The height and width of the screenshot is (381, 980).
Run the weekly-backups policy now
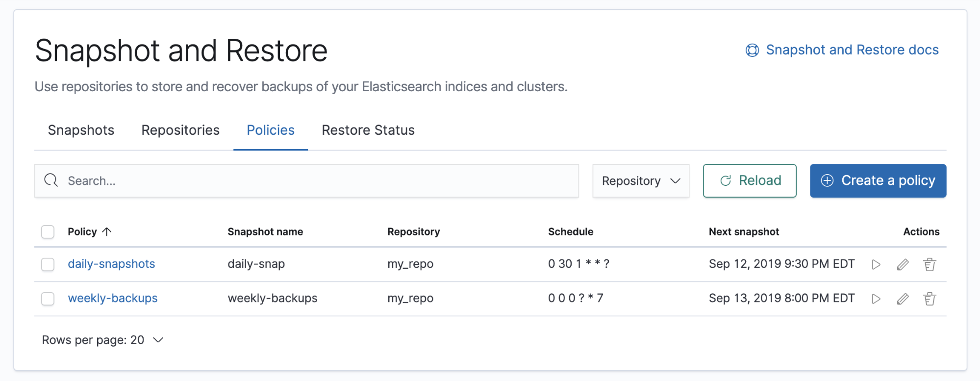(x=876, y=299)
